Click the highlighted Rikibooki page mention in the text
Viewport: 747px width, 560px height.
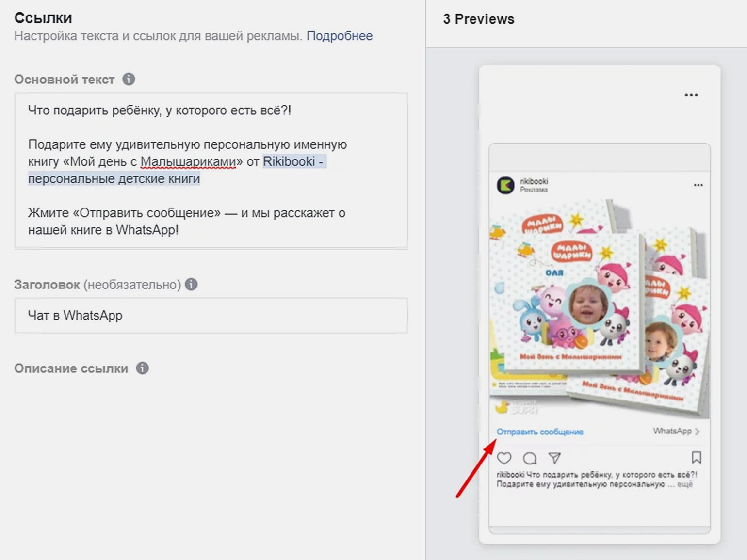tap(177, 170)
